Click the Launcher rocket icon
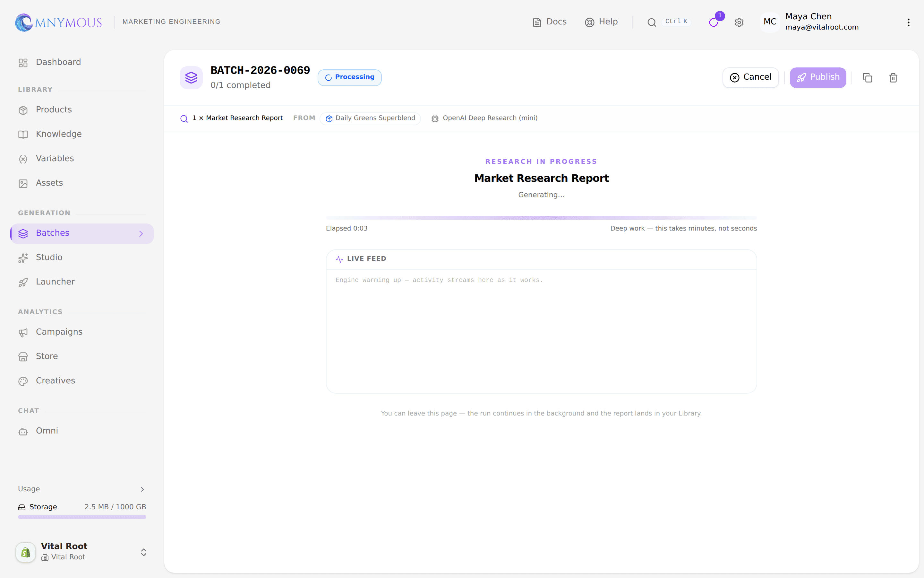Screen dimensions: 924x578 tap(23, 283)
